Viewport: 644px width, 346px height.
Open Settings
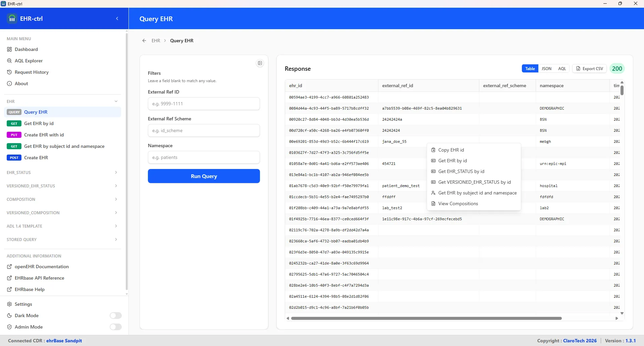click(23, 304)
